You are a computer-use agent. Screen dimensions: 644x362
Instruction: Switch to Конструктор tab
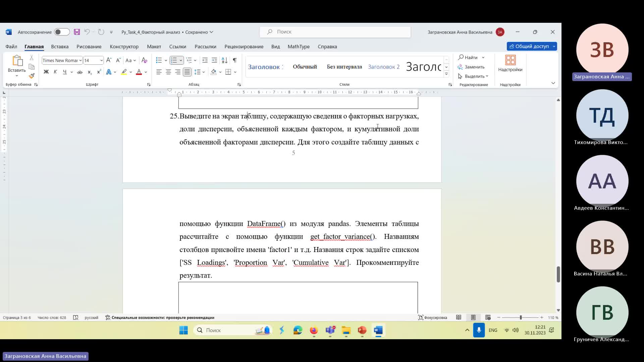[124, 47]
